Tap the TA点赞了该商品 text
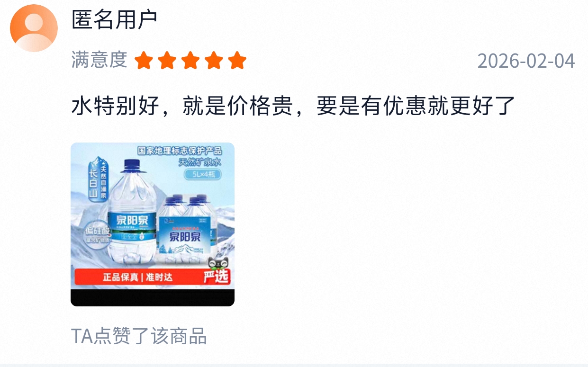 139,336
